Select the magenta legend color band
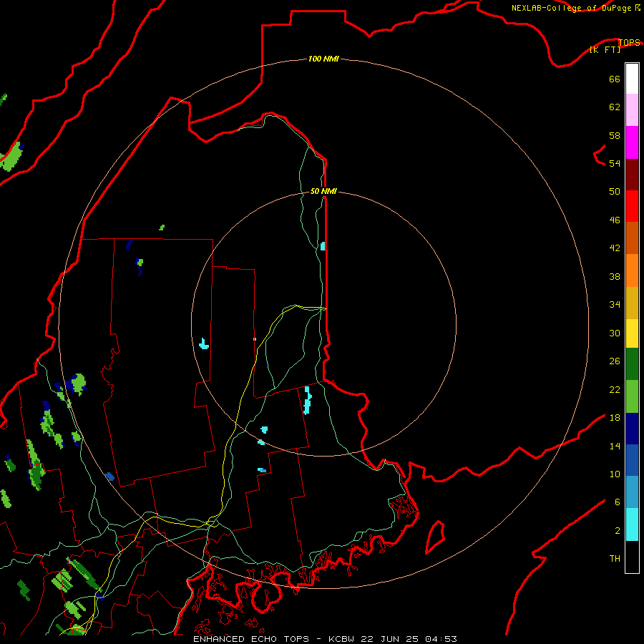The height and width of the screenshot is (644, 644). click(x=632, y=142)
